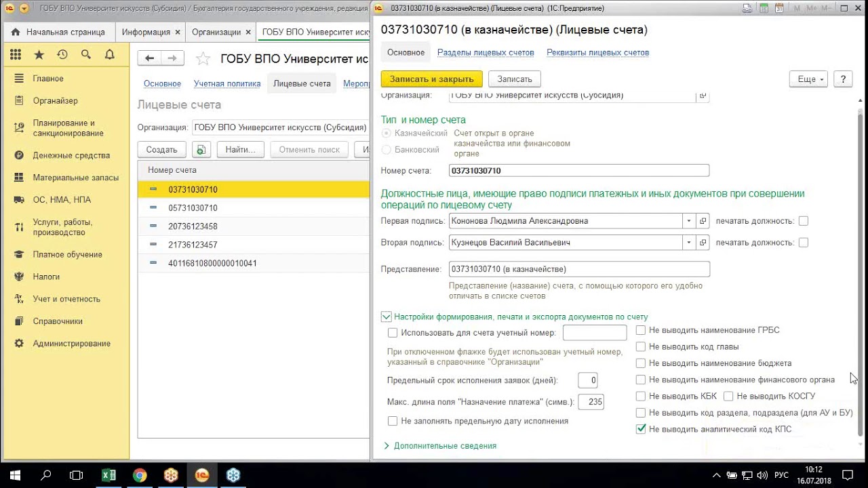Viewport: 868px width, 488px height.
Task: Click the Найти... button
Action: point(240,149)
